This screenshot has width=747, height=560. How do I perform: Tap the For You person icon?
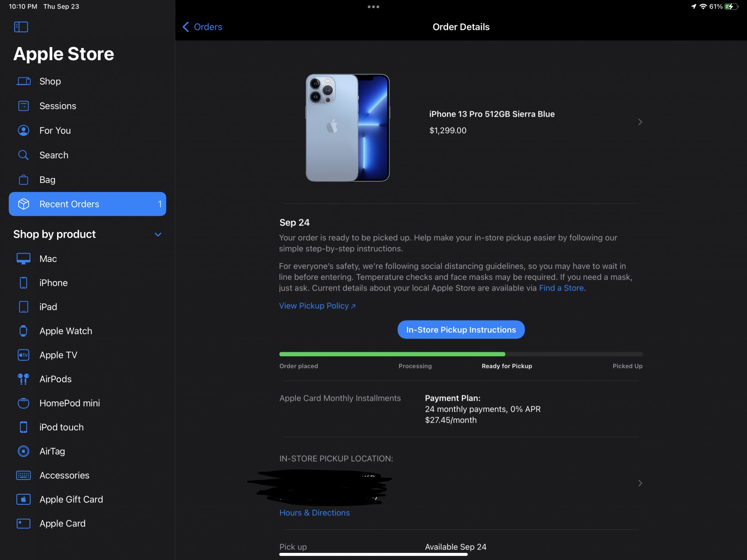pyautogui.click(x=24, y=131)
